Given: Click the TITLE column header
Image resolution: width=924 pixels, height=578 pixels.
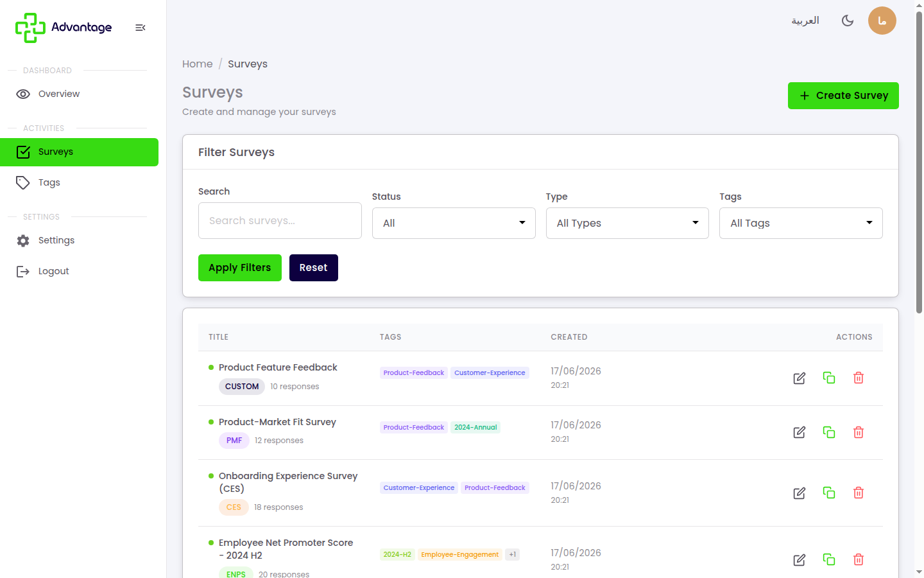Looking at the screenshot, I should 218,337.
